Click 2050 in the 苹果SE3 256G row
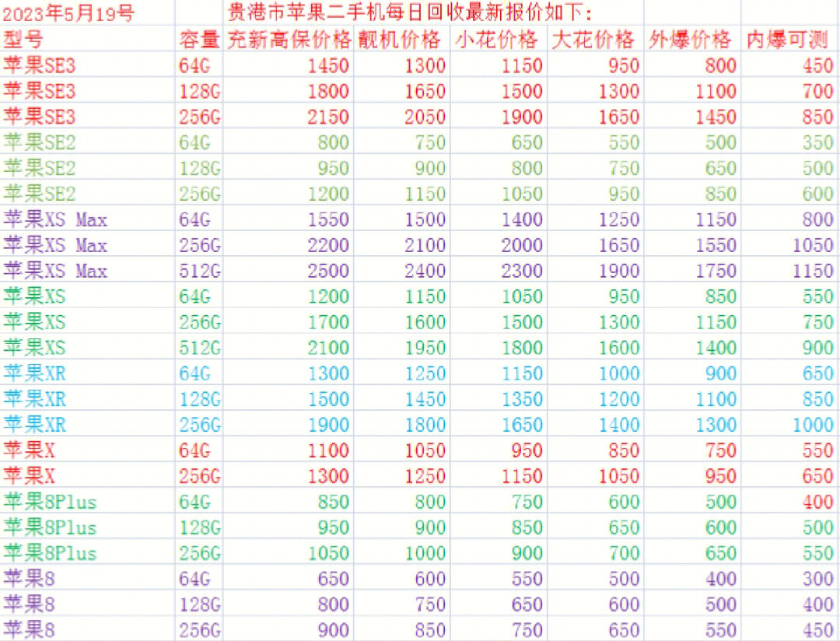 (425, 117)
